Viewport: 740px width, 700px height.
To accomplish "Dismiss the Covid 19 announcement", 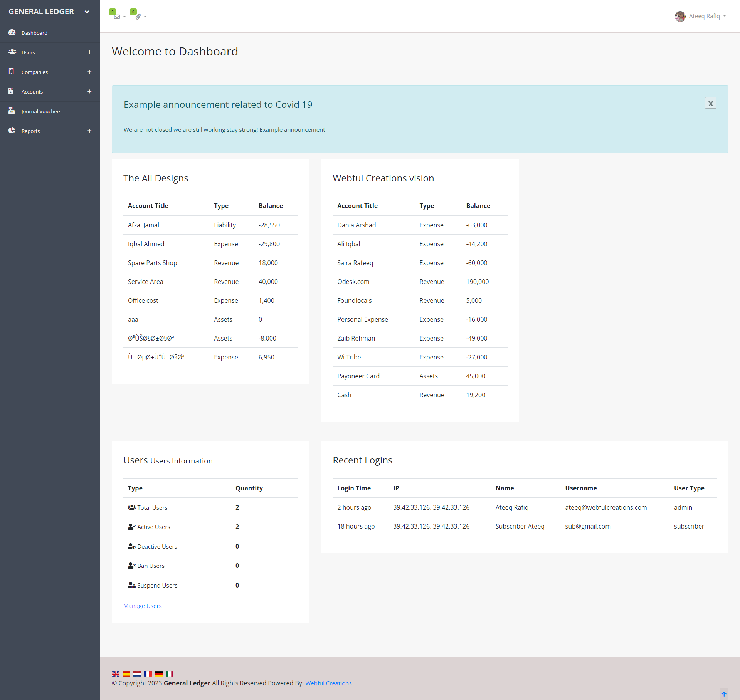I will click(x=710, y=103).
